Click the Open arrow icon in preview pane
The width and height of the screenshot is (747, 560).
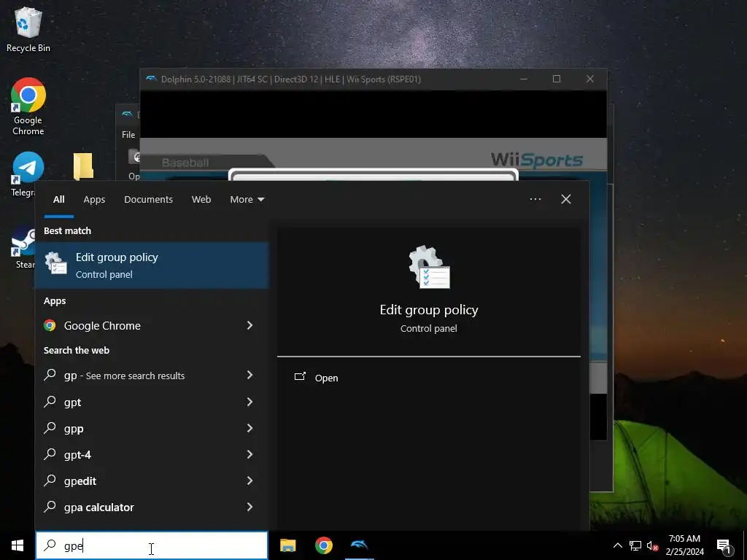[300, 377]
